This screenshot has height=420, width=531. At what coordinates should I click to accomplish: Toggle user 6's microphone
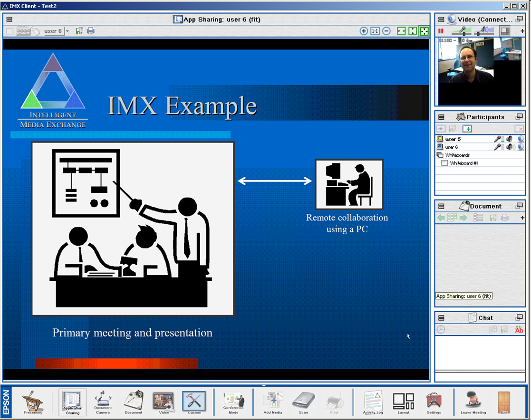click(497, 147)
